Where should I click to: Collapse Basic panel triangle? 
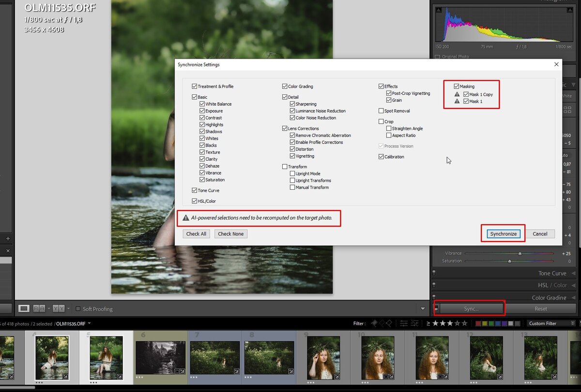[x=574, y=85]
